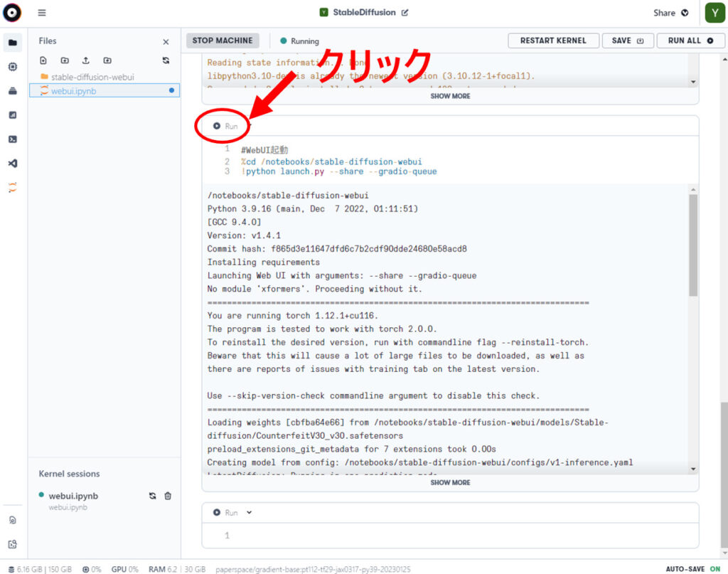Click the output area vertical scrollbar
This screenshot has height=574, width=728.
[x=693, y=245]
